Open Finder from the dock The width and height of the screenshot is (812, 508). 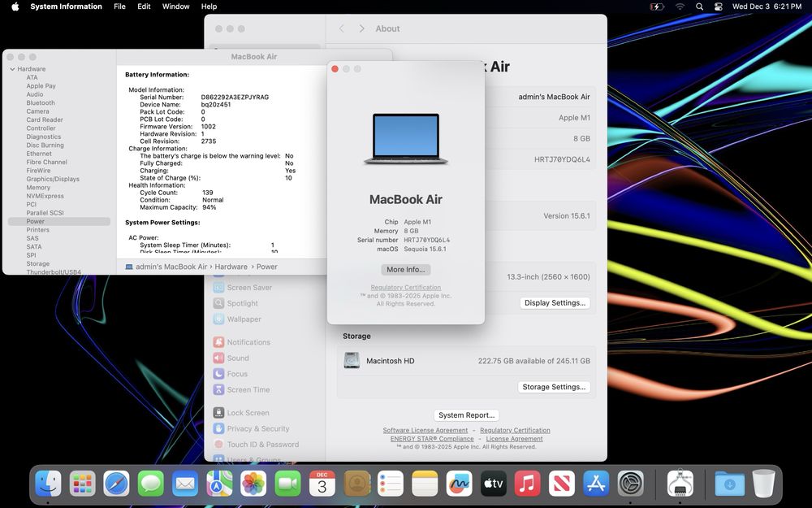48,484
